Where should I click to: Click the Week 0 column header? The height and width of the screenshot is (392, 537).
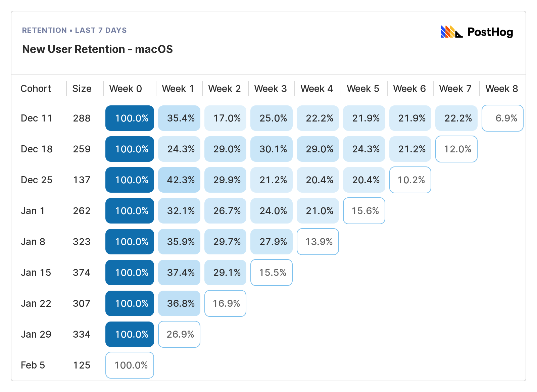pyautogui.click(x=126, y=89)
